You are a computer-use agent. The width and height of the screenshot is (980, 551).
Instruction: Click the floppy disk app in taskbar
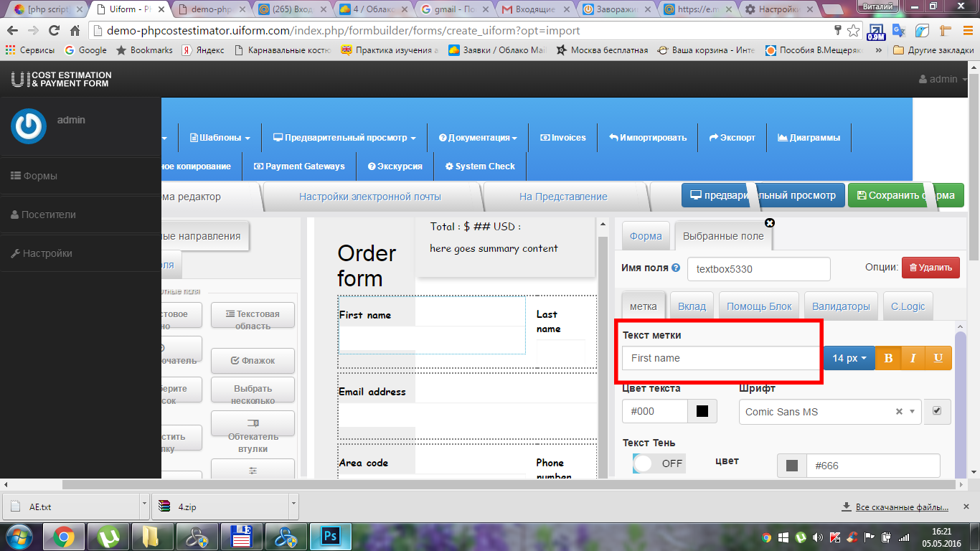(x=241, y=536)
